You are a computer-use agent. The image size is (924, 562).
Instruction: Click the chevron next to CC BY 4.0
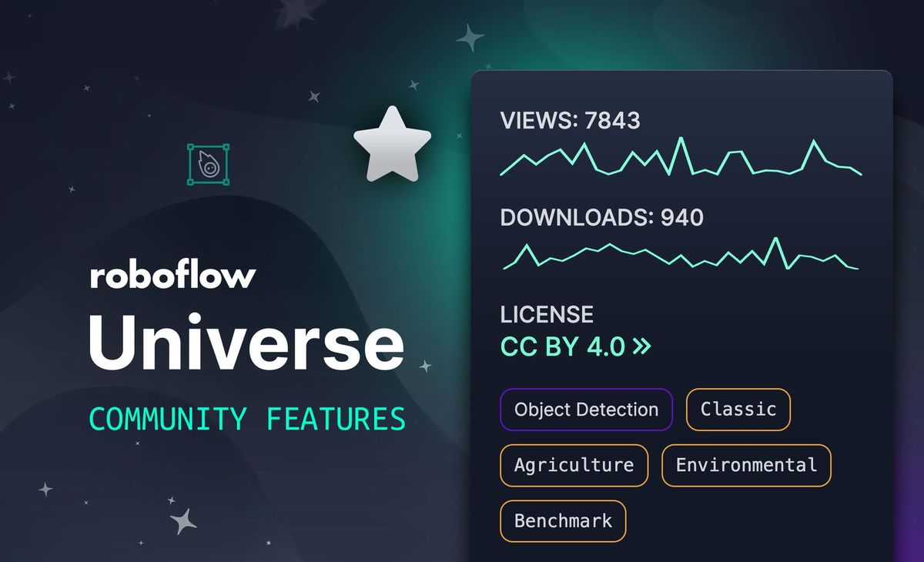tap(641, 346)
